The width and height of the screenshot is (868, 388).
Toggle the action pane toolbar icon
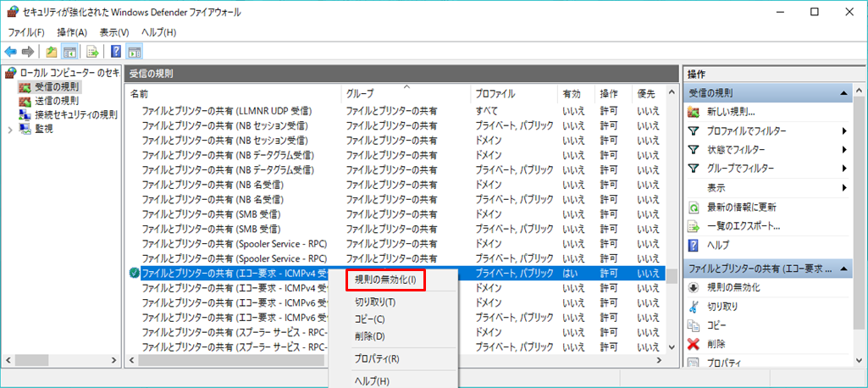point(134,52)
